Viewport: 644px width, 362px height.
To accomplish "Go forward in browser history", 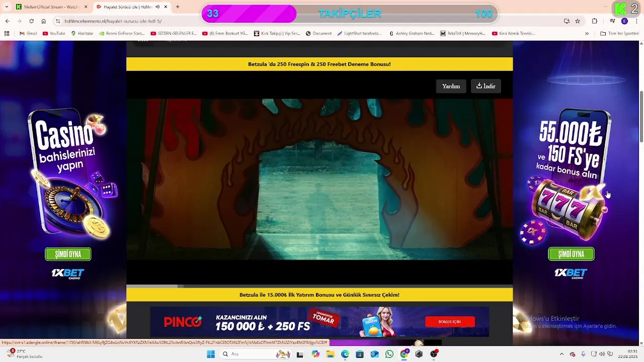I will [x=19, y=21].
